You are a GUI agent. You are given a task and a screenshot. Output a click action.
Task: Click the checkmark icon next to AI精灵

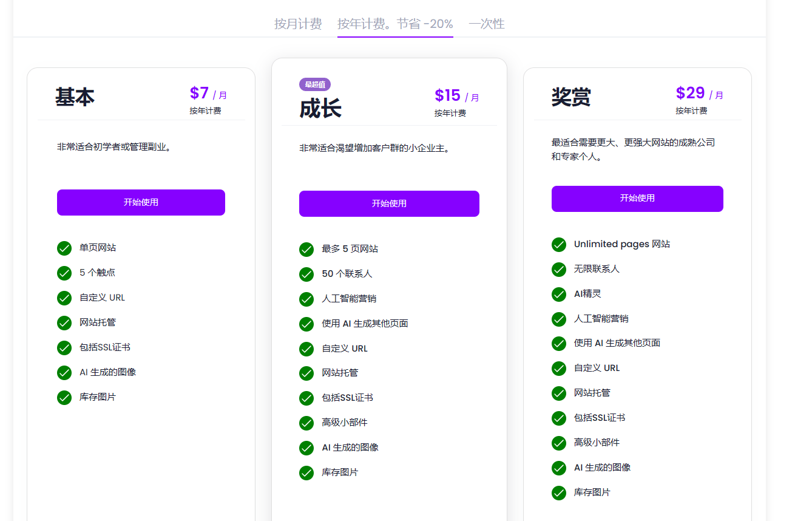(558, 294)
